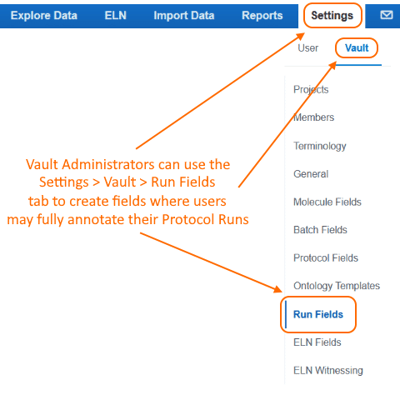400x400 pixels.
Task: Select the General settings entry
Action: coord(311,174)
